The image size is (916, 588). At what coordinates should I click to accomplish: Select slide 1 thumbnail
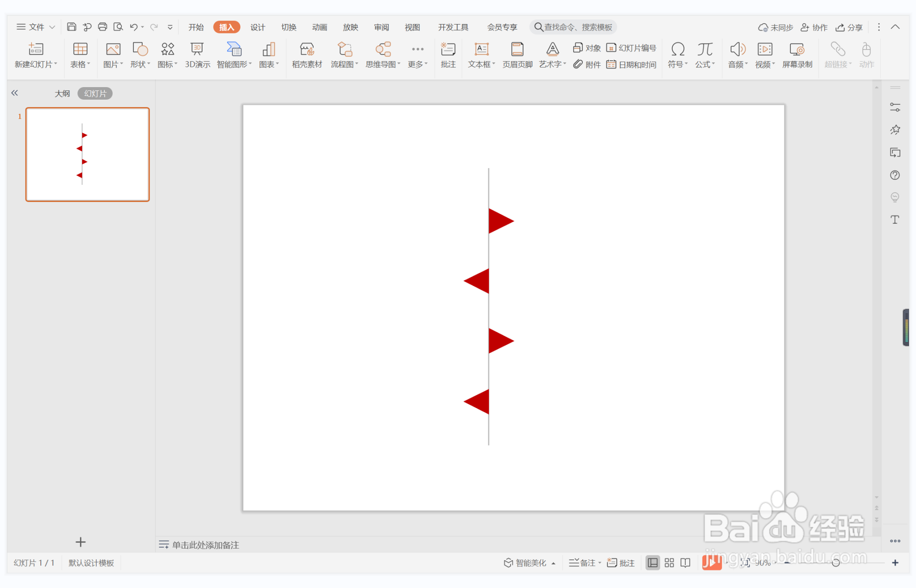tap(88, 154)
